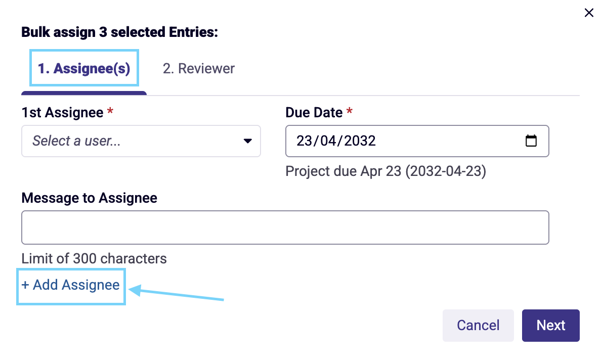Switch to the 2. Reviewer tab

click(198, 69)
